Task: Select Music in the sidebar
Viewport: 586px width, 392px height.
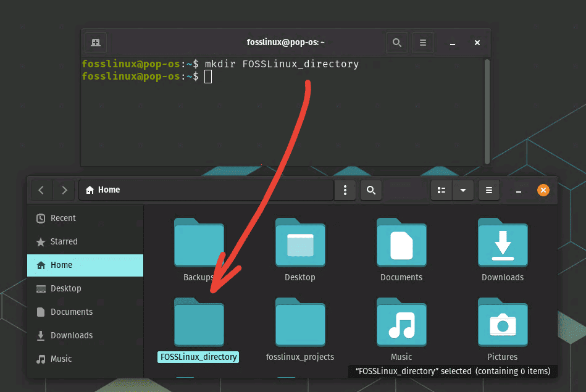Action: [60, 359]
